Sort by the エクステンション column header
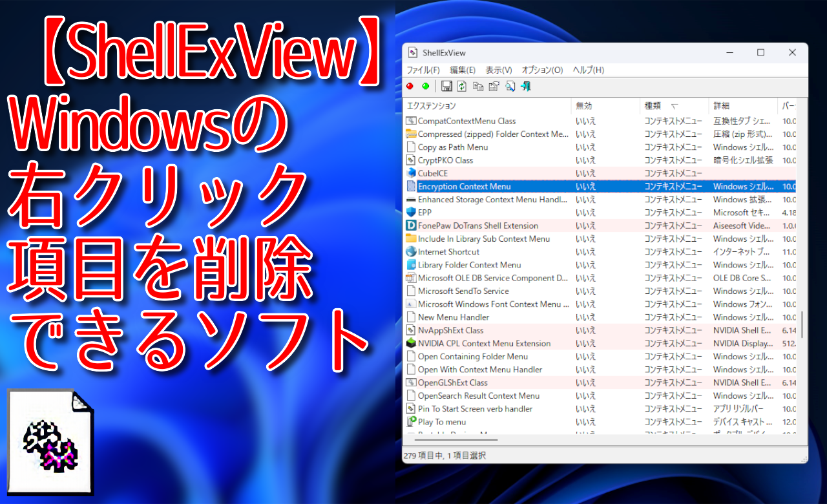Image resolution: width=827 pixels, height=504 pixels. 487,105
